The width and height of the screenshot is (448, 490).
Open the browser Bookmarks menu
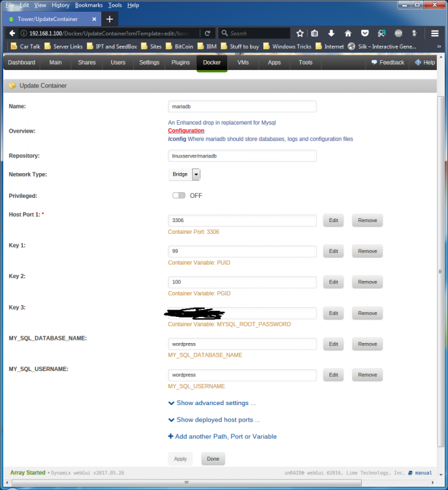pos(89,5)
